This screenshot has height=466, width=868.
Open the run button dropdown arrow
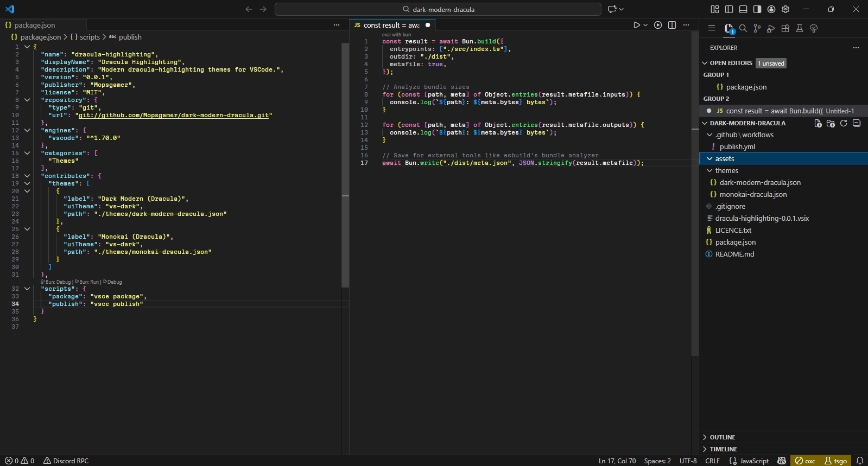645,25
